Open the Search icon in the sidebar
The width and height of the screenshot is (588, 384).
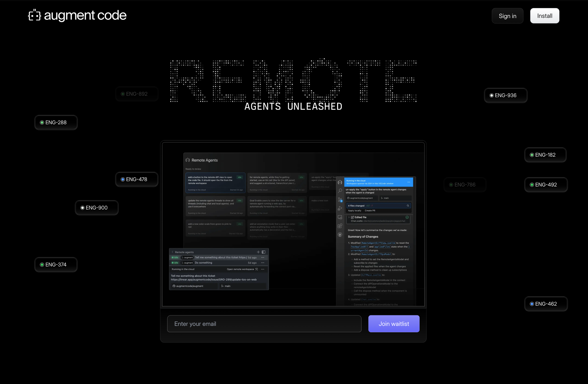(340, 191)
